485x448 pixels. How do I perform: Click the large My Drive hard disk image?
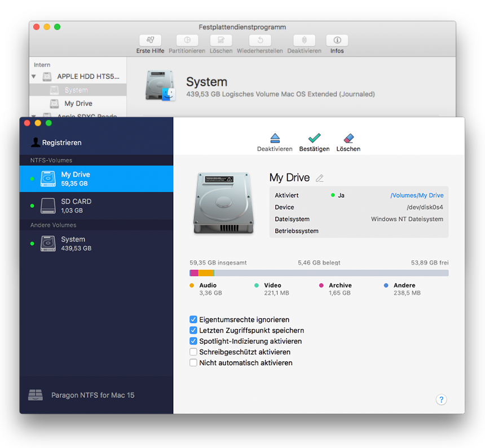pos(223,203)
